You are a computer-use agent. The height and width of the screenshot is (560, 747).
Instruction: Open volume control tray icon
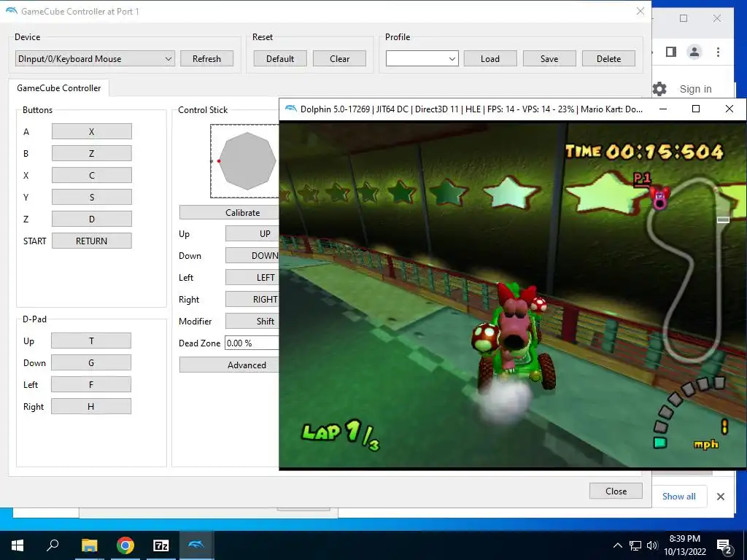[x=652, y=545]
